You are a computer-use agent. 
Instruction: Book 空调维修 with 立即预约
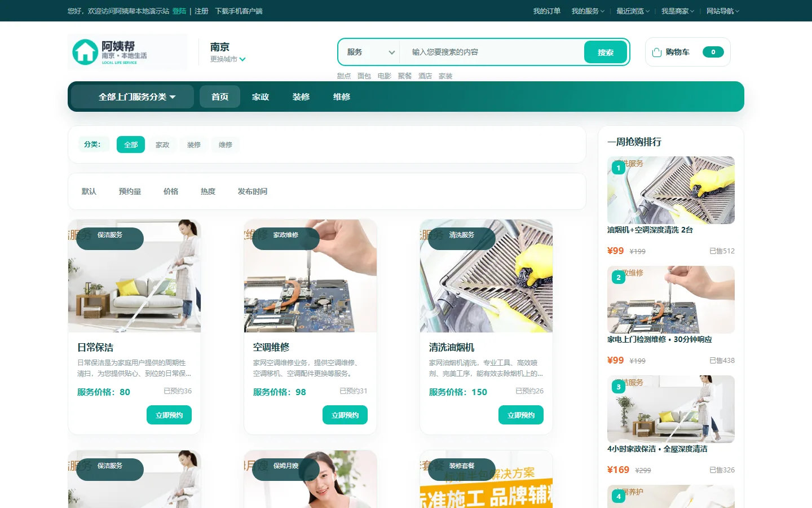click(345, 415)
